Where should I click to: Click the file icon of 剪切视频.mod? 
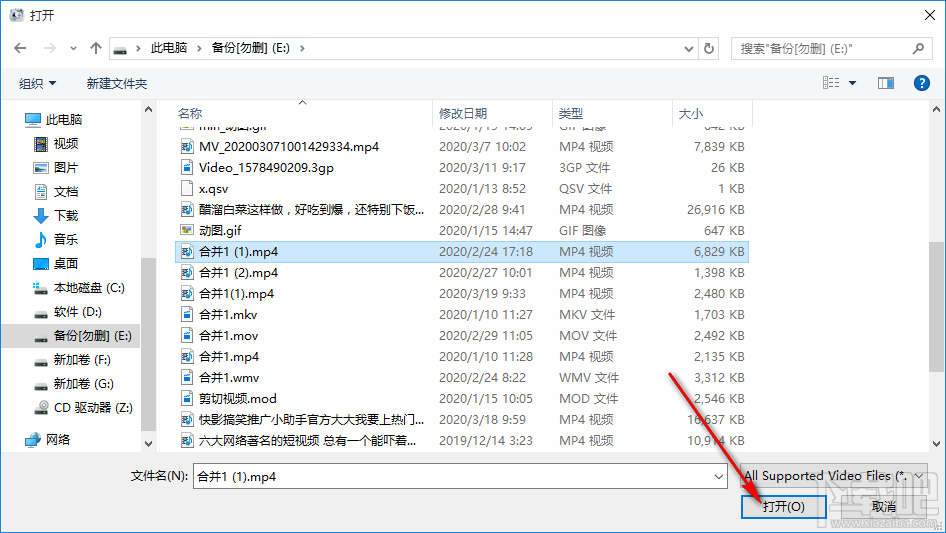coord(187,398)
